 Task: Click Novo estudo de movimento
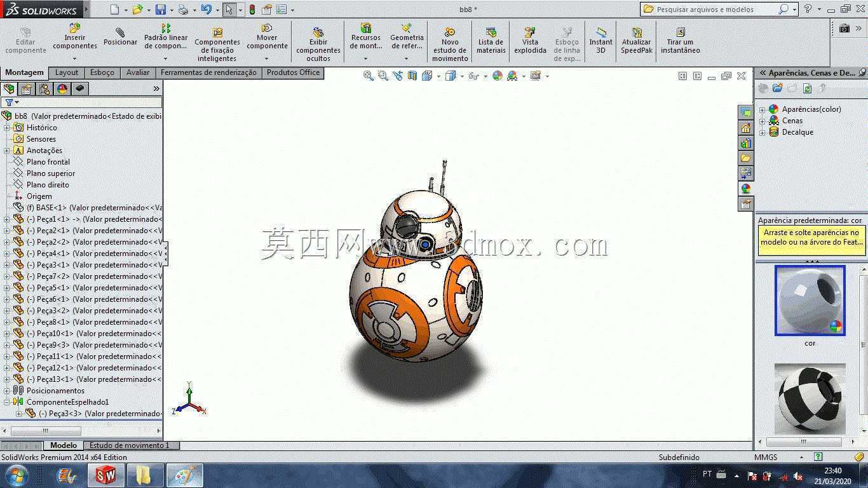pyautogui.click(x=450, y=44)
